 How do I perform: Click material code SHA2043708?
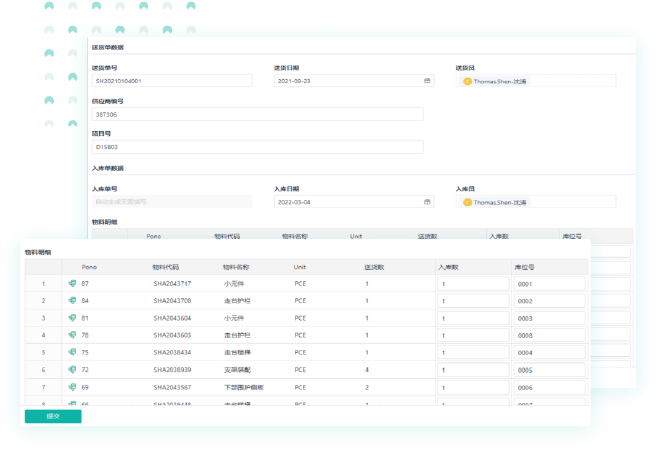172,301
